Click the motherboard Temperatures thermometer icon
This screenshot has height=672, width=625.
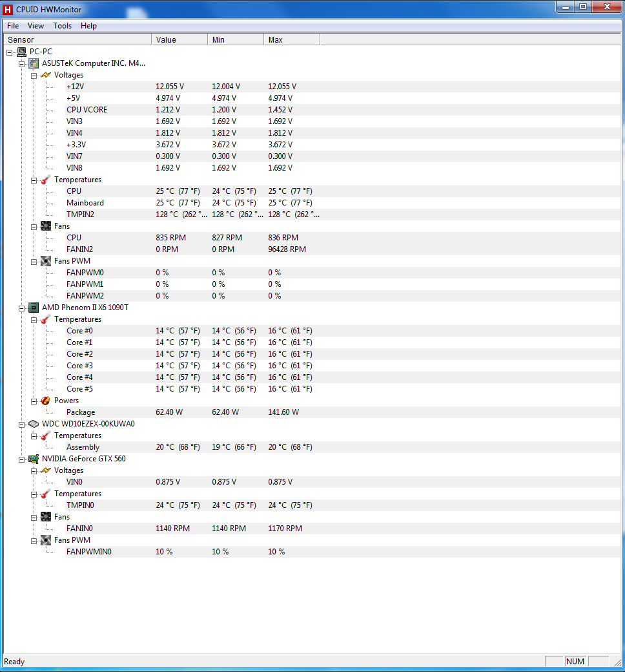coord(46,180)
